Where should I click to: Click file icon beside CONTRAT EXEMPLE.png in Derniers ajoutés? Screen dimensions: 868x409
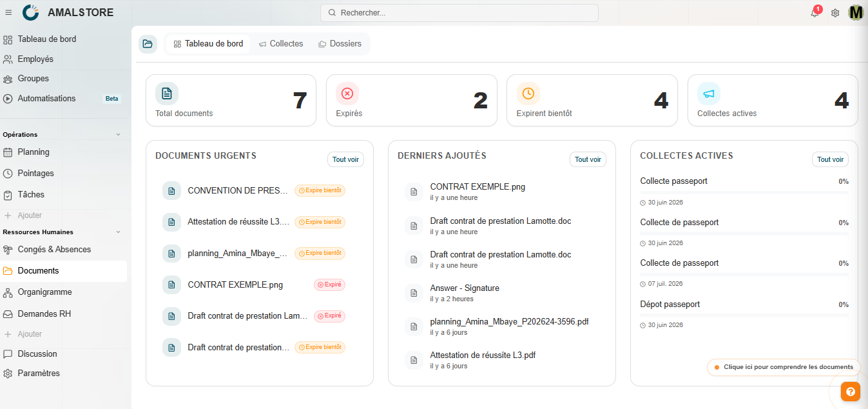414,192
